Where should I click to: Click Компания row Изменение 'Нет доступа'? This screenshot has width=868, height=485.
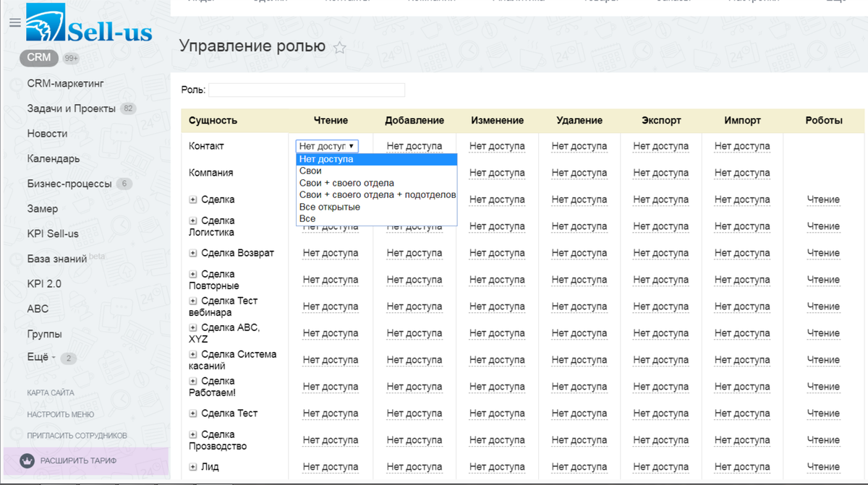point(497,173)
